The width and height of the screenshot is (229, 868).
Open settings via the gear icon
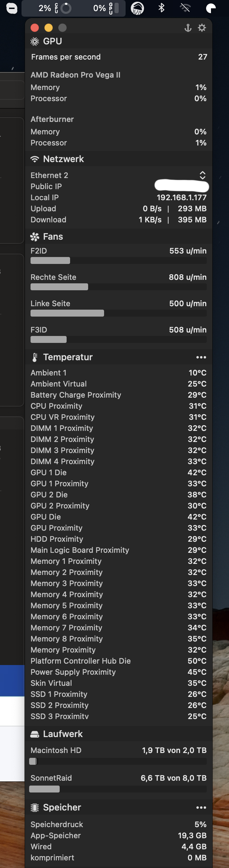click(202, 28)
